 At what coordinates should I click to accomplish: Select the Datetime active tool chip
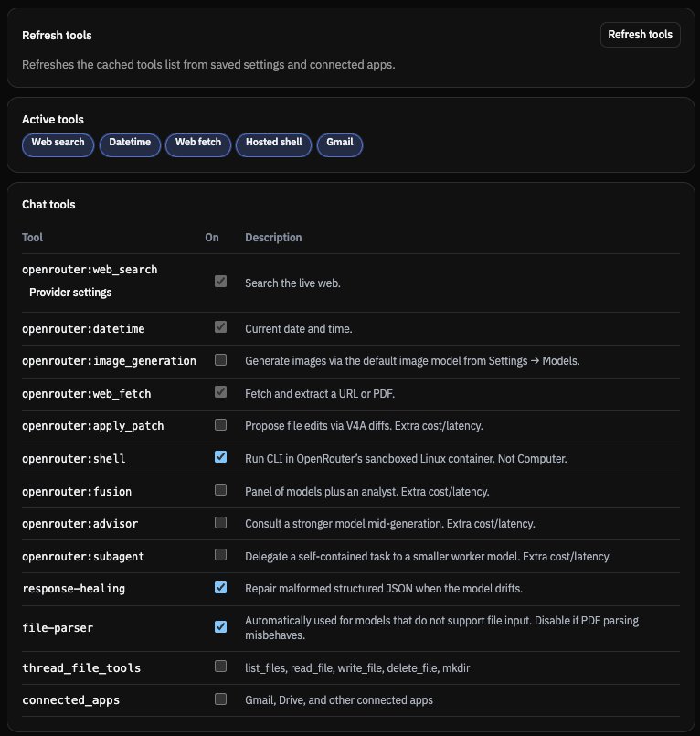point(130,144)
